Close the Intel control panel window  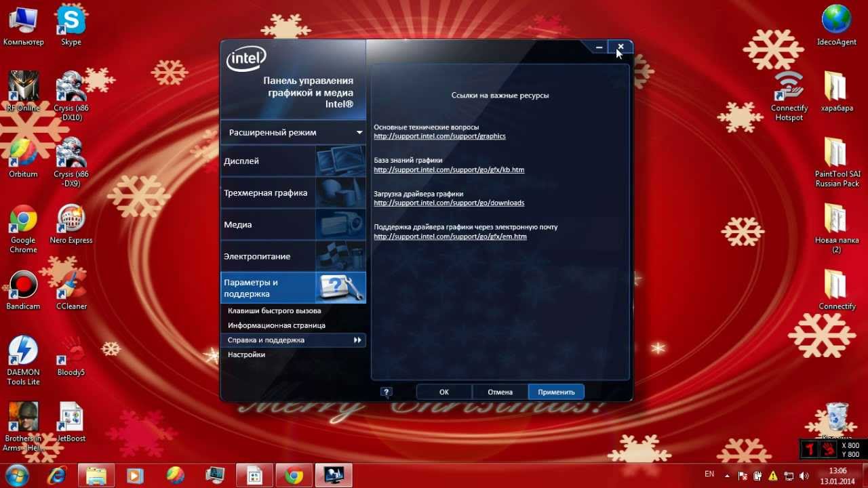coord(620,47)
